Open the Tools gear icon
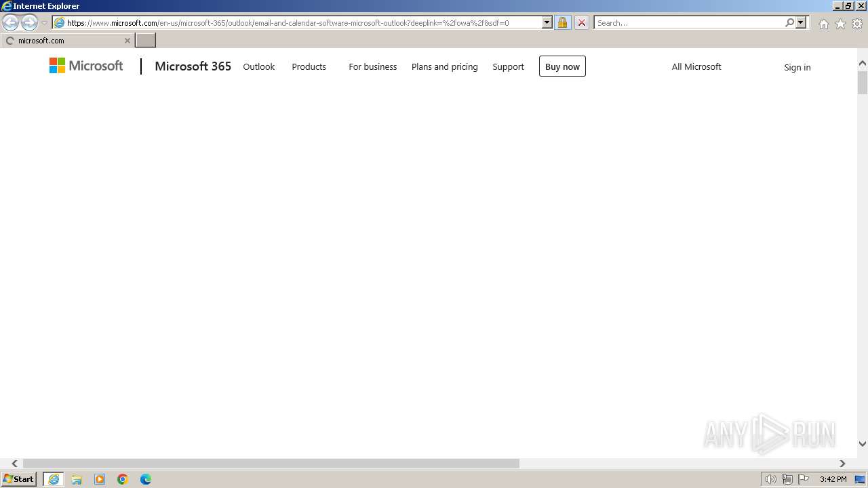This screenshot has height=488, width=868. pyautogui.click(x=857, y=24)
